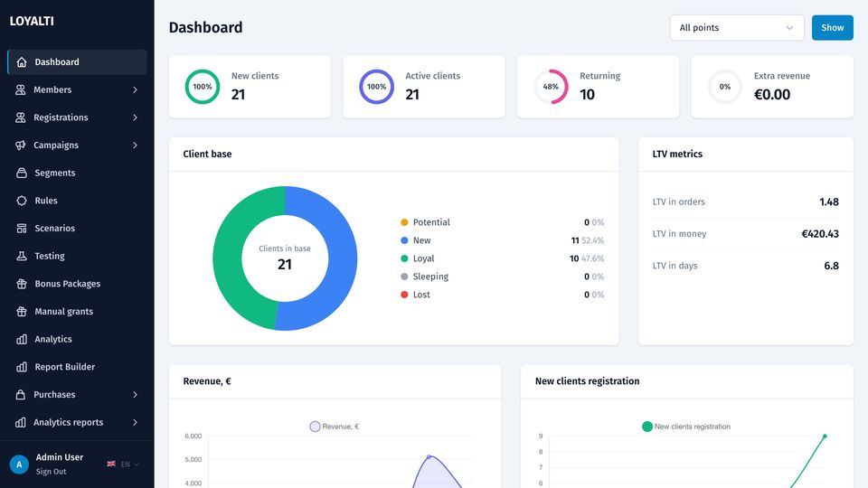Click the orange Potential legend dot
The width and height of the screenshot is (868, 488).
point(404,222)
